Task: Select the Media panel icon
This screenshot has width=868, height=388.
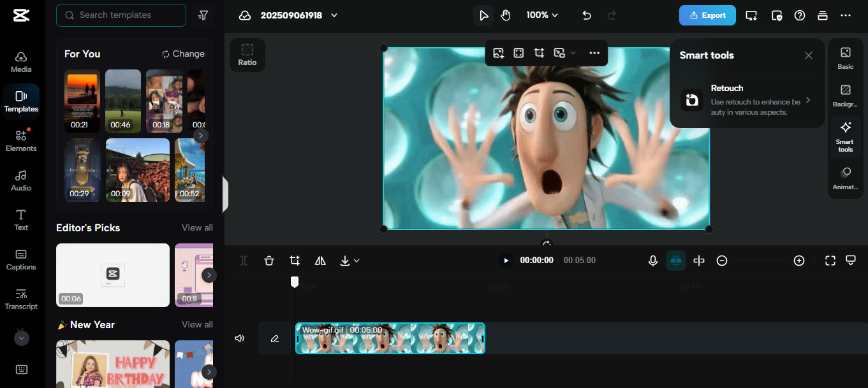Action: [x=21, y=62]
